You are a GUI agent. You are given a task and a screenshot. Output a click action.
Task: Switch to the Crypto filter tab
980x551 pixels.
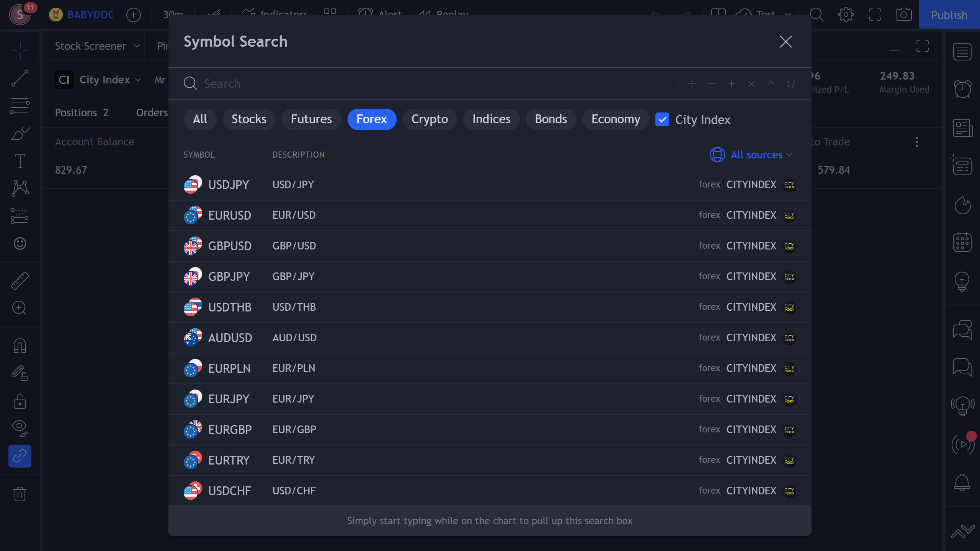(429, 119)
